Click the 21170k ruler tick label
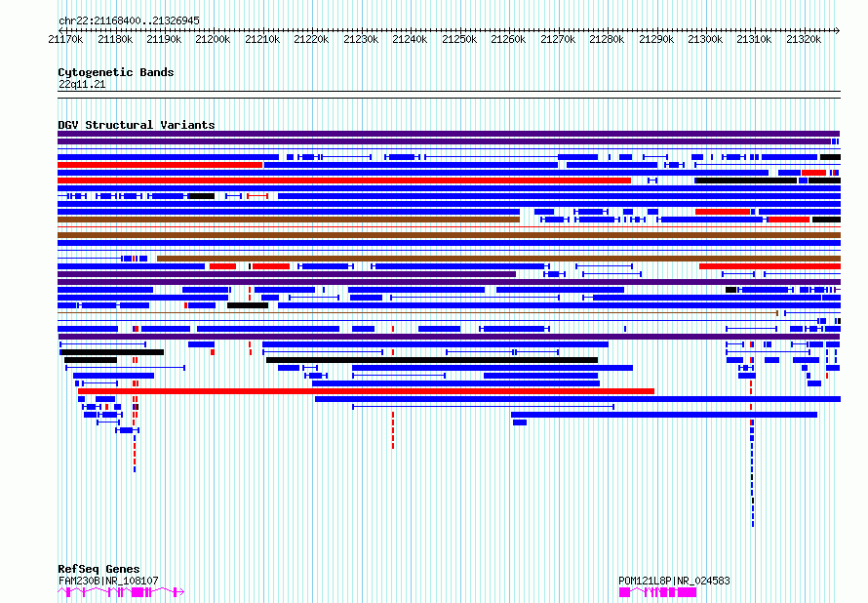This screenshot has height=603, width=868. [65, 39]
